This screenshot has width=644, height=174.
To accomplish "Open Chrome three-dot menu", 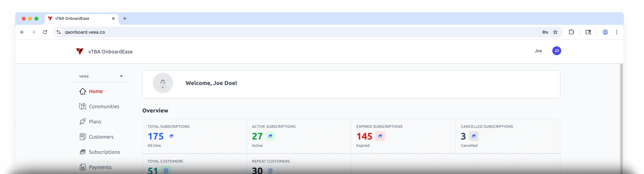I will pos(617,32).
